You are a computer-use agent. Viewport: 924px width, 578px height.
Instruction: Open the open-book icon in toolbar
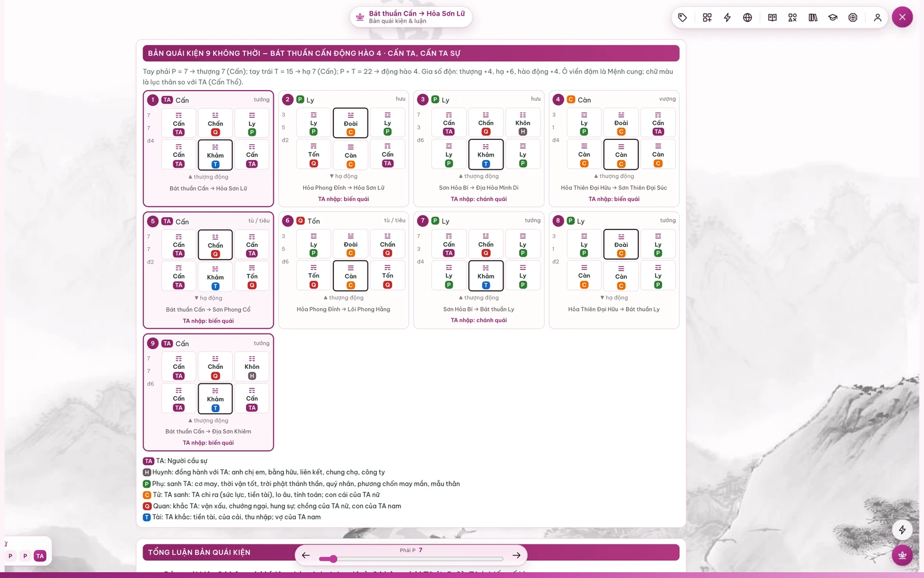(x=772, y=17)
